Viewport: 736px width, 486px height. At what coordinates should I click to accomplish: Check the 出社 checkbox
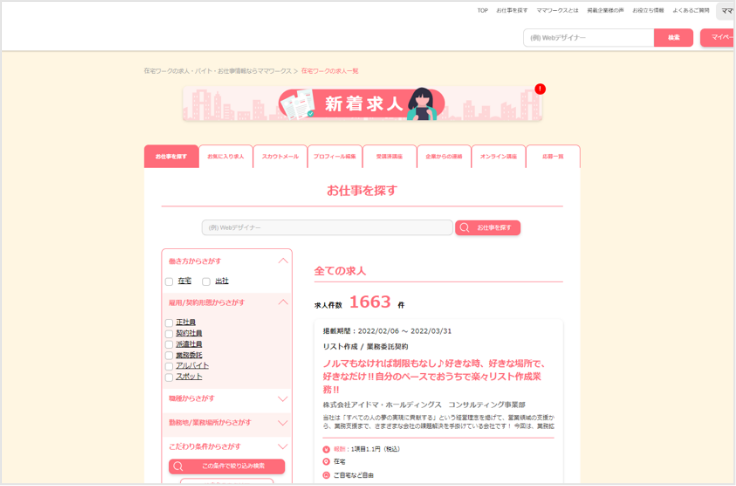pos(206,282)
